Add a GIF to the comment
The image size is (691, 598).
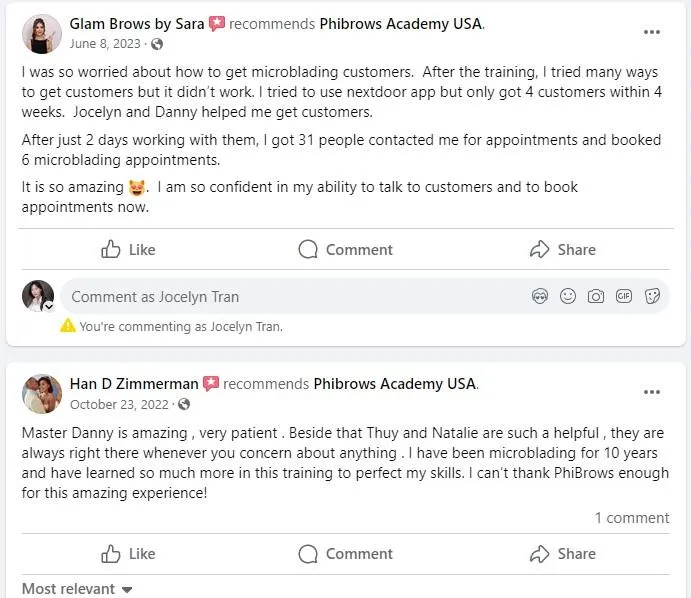[624, 296]
